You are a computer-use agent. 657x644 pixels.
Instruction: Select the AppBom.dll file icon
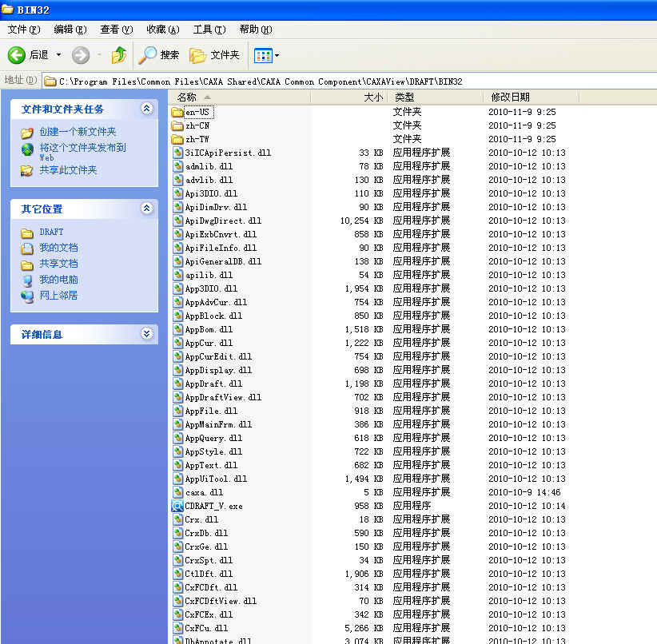click(x=178, y=329)
